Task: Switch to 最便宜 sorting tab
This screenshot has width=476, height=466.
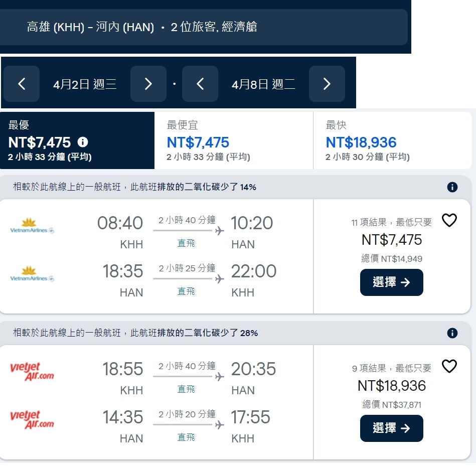Action: [234, 140]
